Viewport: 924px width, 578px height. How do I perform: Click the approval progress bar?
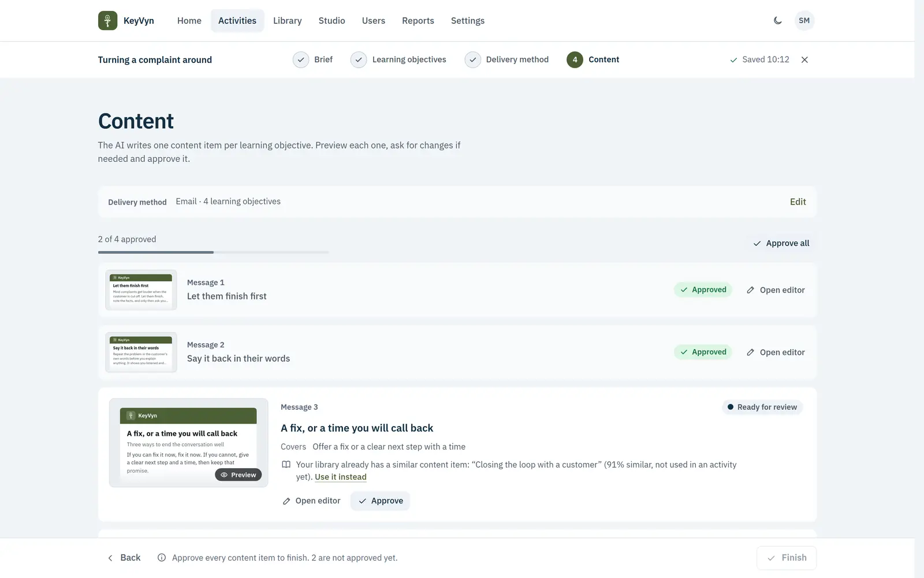[214, 253]
